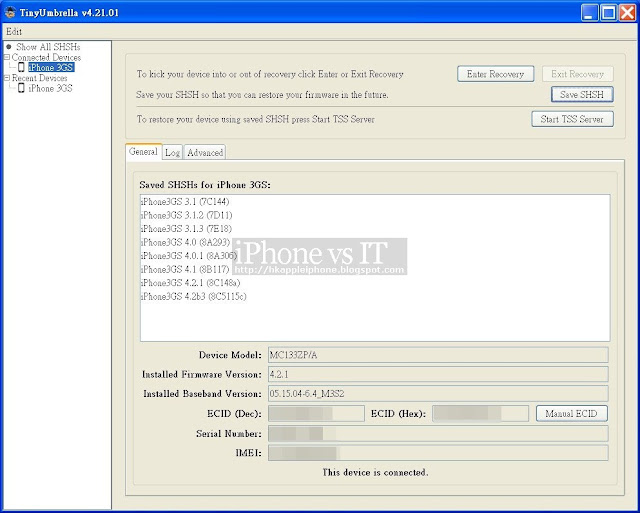Click the Exit Recovery button
The width and height of the screenshot is (640, 513).
(x=578, y=74)
